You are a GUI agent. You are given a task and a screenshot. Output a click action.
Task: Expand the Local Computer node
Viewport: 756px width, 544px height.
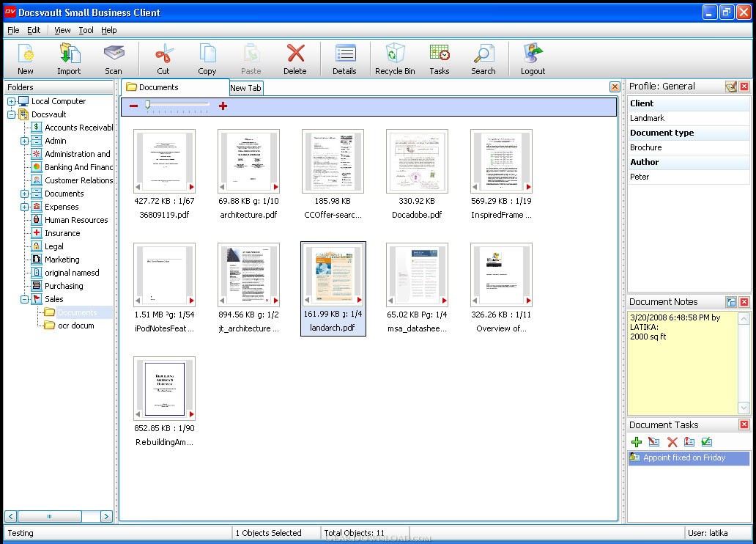tap(11, 101)
